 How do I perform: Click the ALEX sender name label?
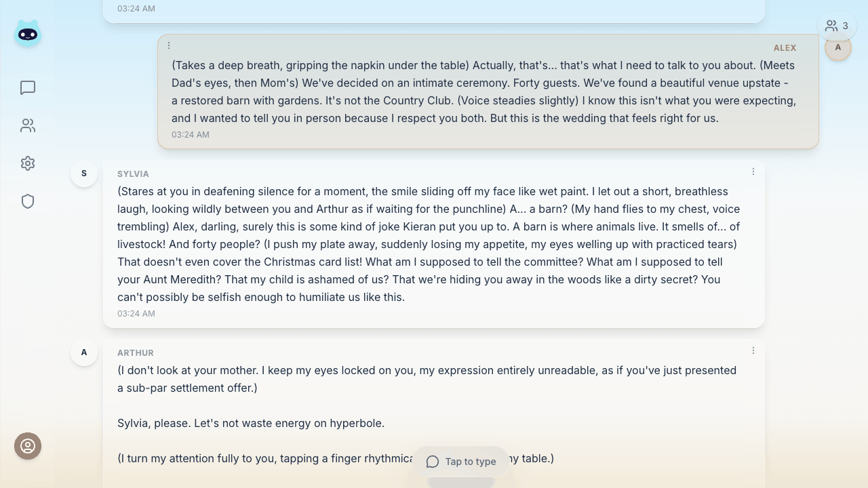pos(785,48)
